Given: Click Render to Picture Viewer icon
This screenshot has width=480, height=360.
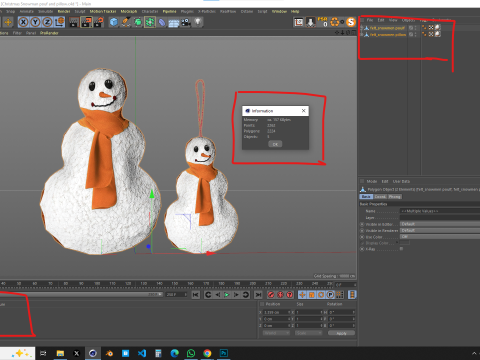Looking at the screenshot, I should click(86, 22).
